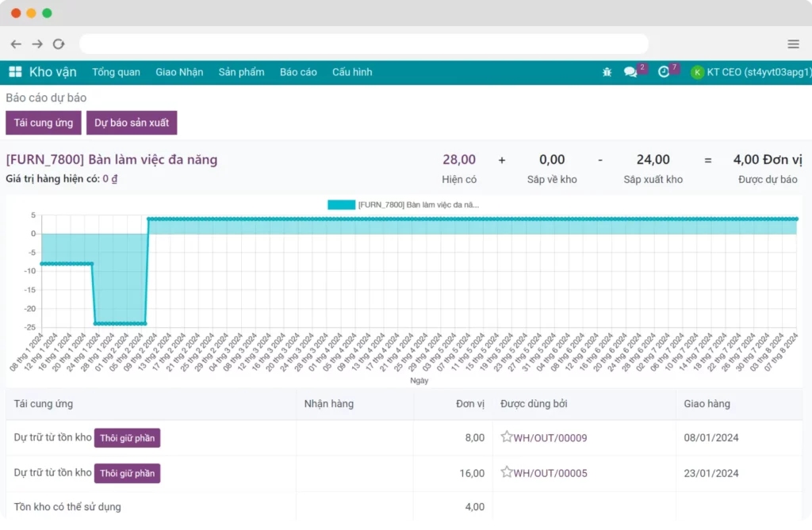Viewport: 812px width, 530px height.
Task: Open the browser hamburger menu
Action: coord(793,44)
